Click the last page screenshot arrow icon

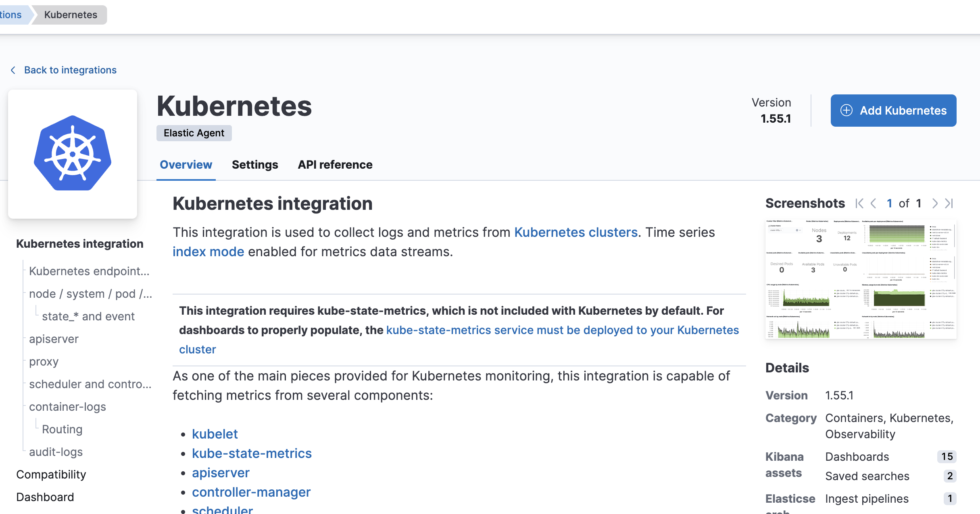tap(949, 203)
